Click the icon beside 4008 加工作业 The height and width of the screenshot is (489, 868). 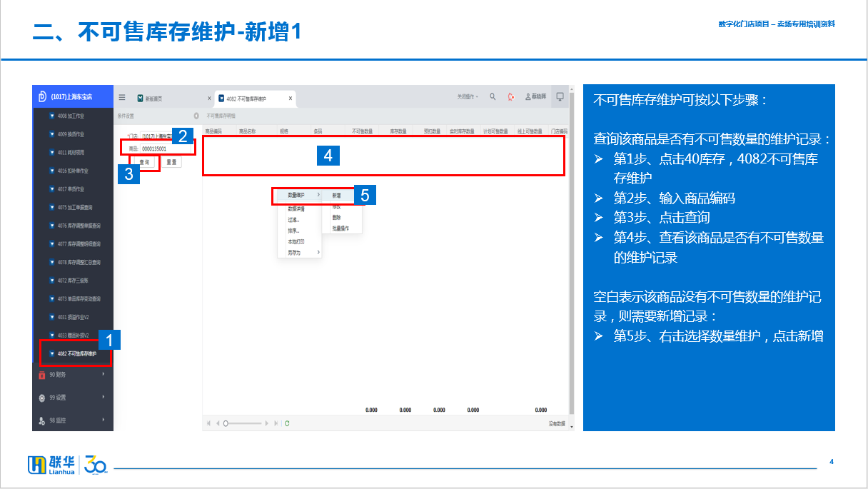coord(51,115)
